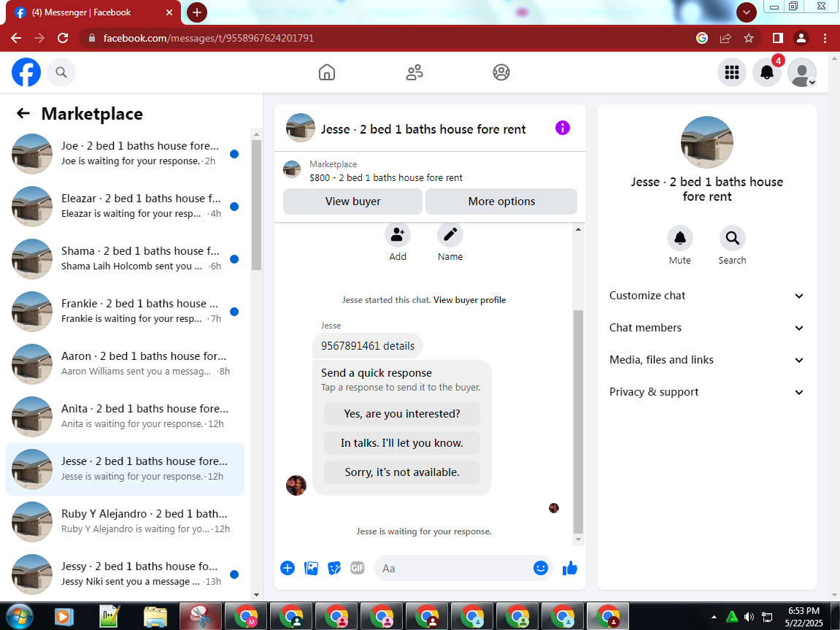The image size is (840, 630).
Task: Open the notifications bell with badge 4
Action: pos(767,72)
